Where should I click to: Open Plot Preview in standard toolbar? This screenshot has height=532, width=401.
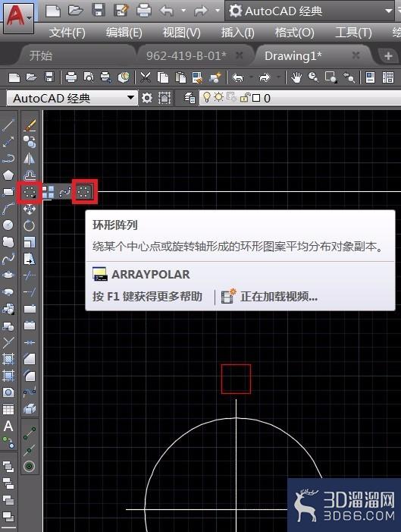(x=89, y=77)
